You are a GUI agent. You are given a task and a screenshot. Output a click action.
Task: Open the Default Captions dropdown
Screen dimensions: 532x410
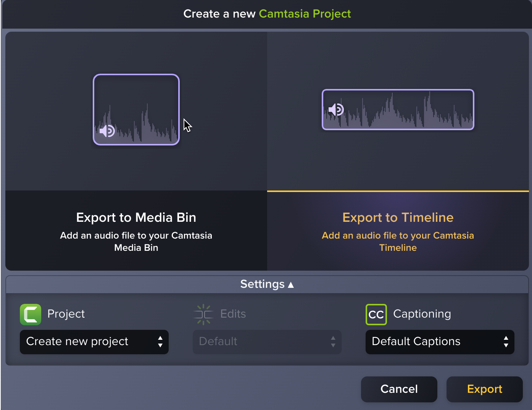[440, 342]
